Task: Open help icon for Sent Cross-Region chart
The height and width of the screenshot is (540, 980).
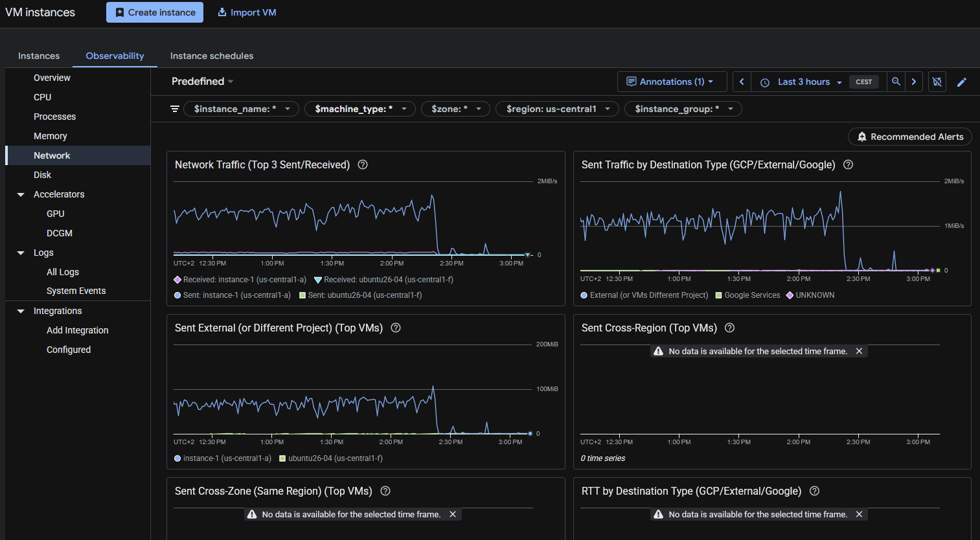Action: click(x=729, y=328)
